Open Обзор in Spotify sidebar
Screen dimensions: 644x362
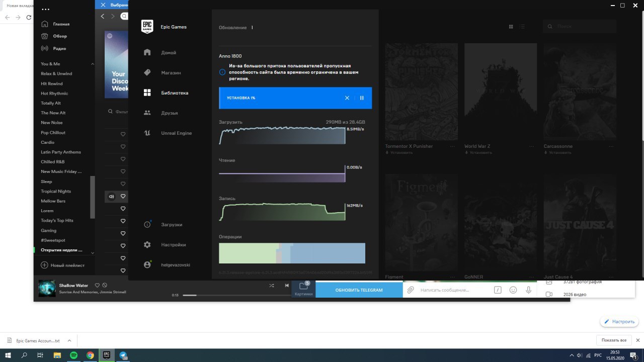point(60,36)
